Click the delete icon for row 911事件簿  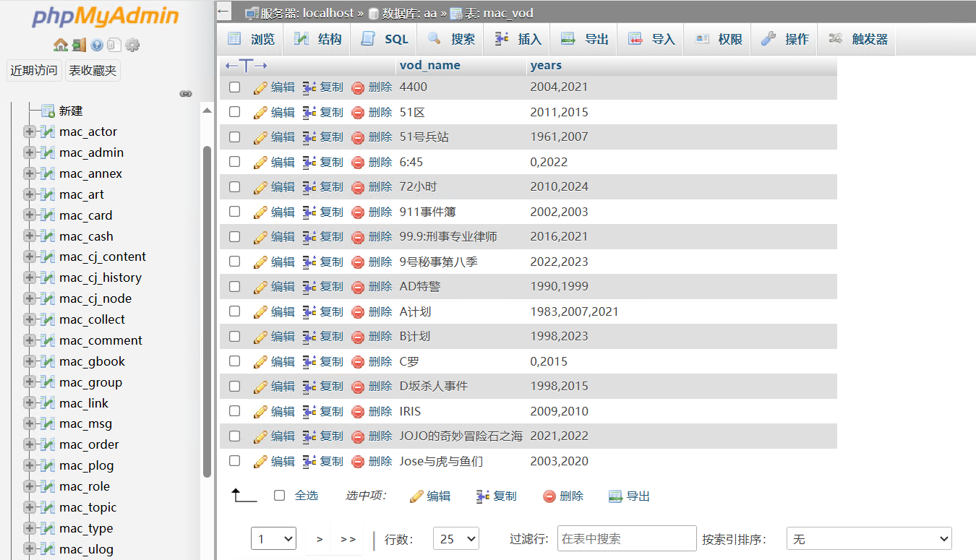point(358,212)
